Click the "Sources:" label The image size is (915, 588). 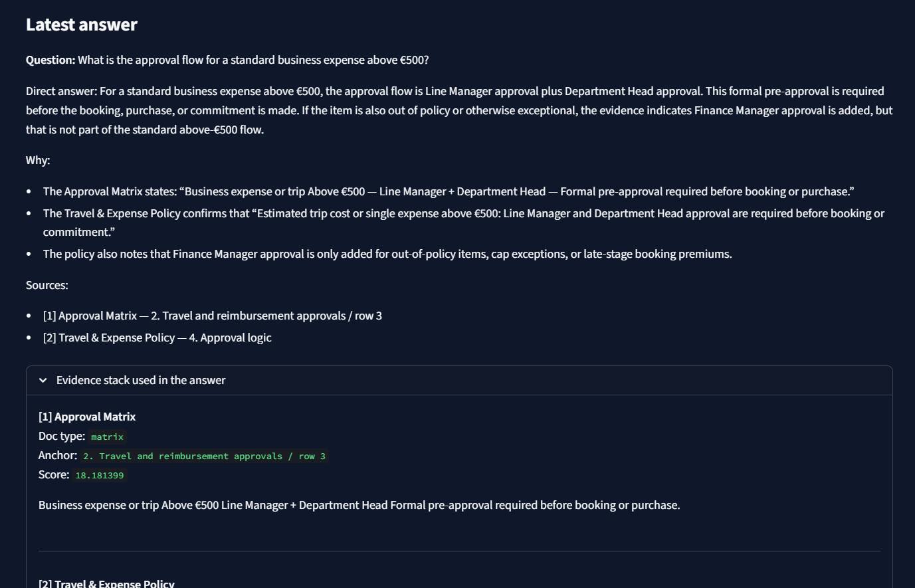47,286
